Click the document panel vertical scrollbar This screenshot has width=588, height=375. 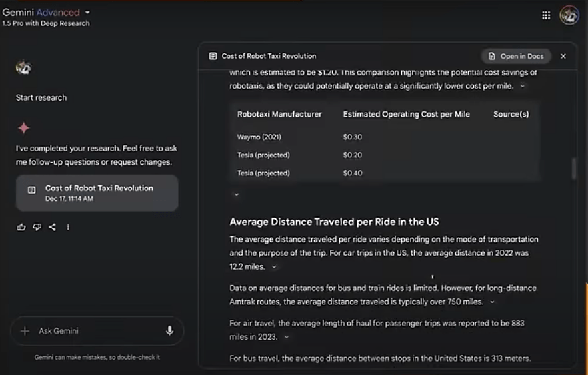573,169
